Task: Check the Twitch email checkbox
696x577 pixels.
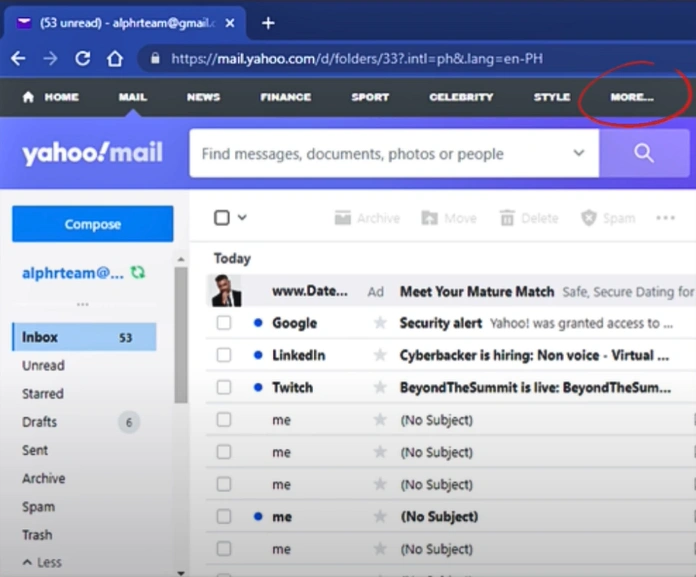Action: 224,387
